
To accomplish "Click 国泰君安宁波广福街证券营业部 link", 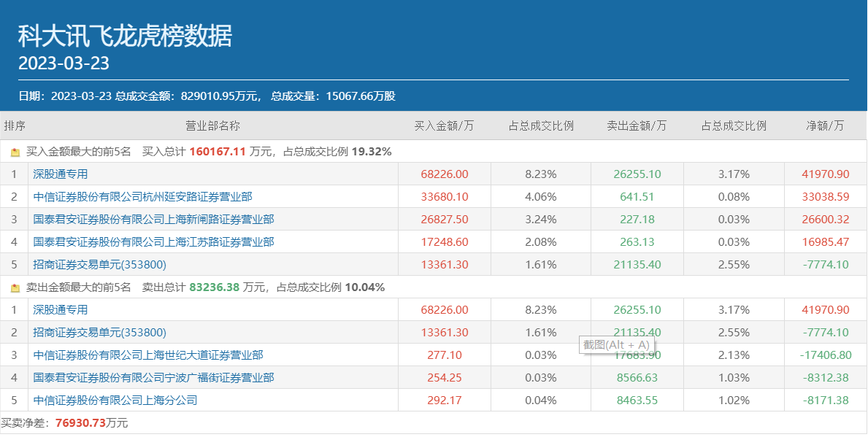I will pos(153,378).
